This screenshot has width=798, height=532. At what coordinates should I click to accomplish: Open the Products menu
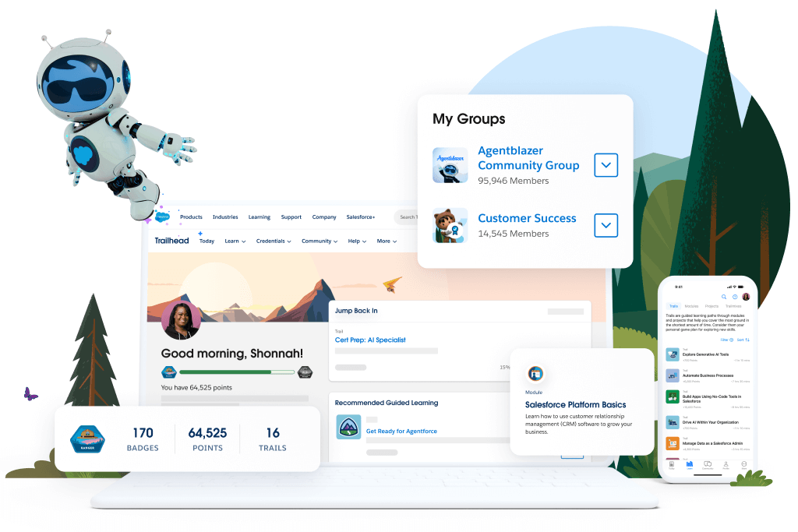pos(191,217)
